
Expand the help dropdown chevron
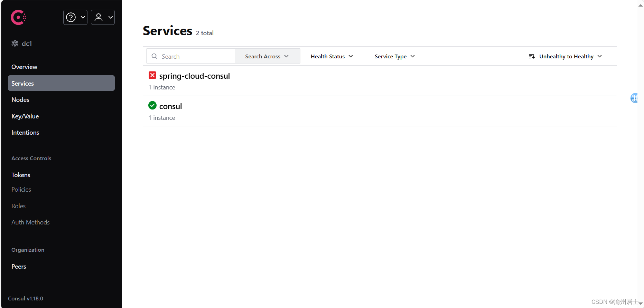tap(83, 17)
